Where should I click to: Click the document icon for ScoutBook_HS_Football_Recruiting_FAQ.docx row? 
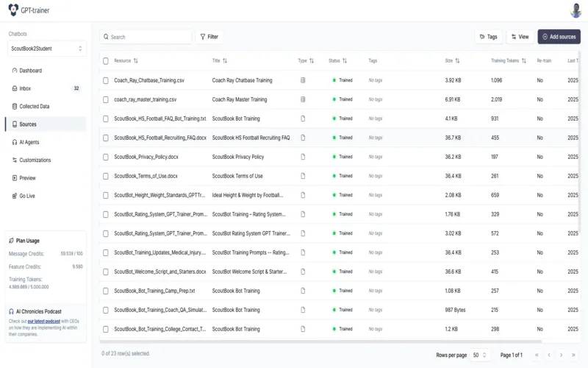[x=303, y=138]
